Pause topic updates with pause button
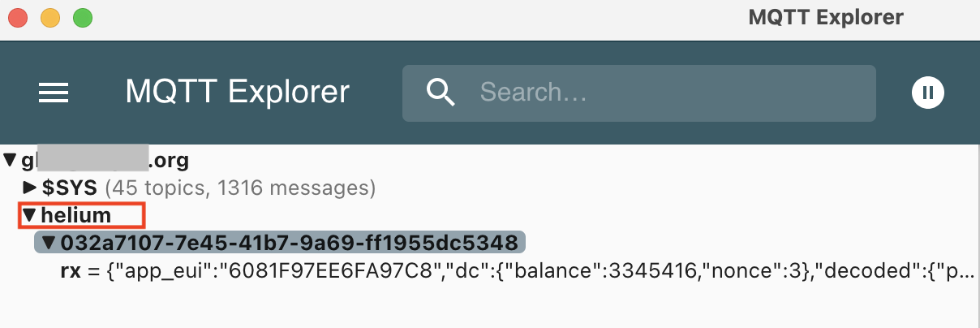This screenshot has width=980, height=328. (x=928, y=93)
